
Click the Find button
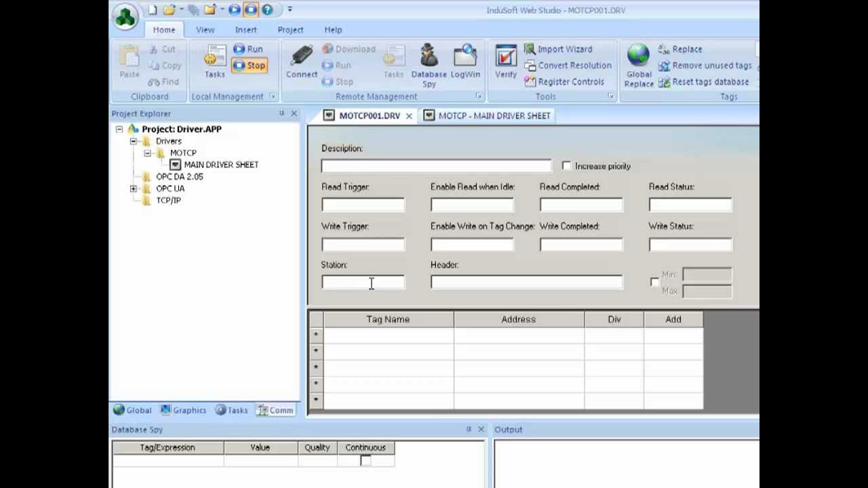(163, 81)
